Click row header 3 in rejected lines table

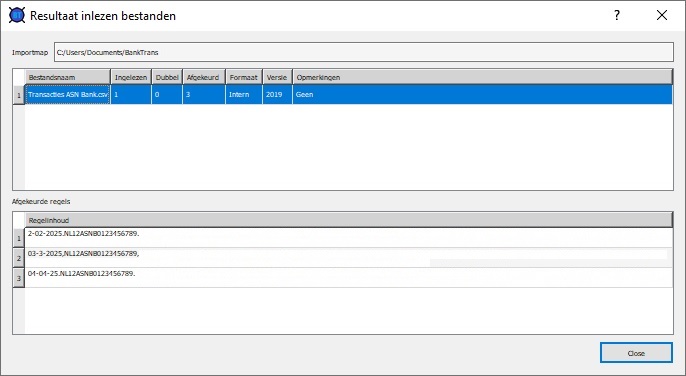pyautogui.click(x=18, y=278)
